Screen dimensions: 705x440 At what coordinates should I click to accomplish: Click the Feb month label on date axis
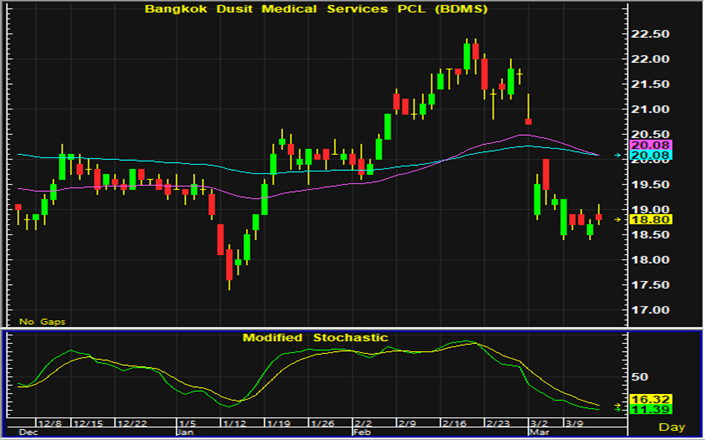(x=362, y=434)
